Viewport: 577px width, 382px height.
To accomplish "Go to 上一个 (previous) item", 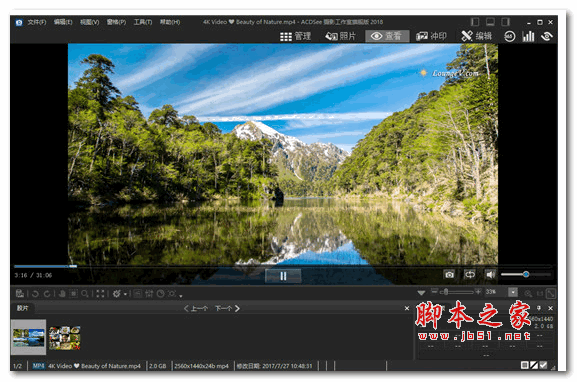I will 196,308.
